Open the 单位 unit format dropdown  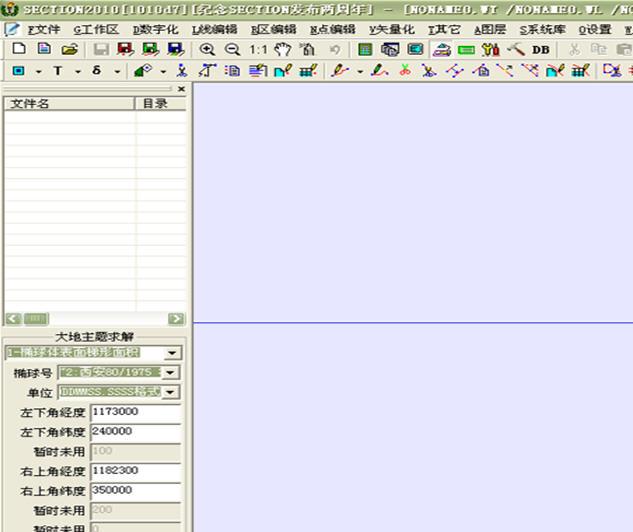tap(171, 392)
